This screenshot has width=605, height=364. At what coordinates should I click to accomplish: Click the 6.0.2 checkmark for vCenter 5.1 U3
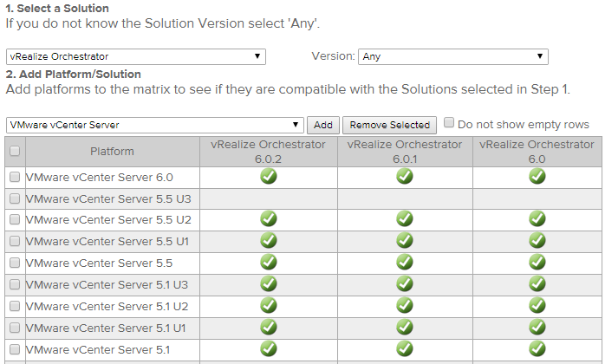269,283
